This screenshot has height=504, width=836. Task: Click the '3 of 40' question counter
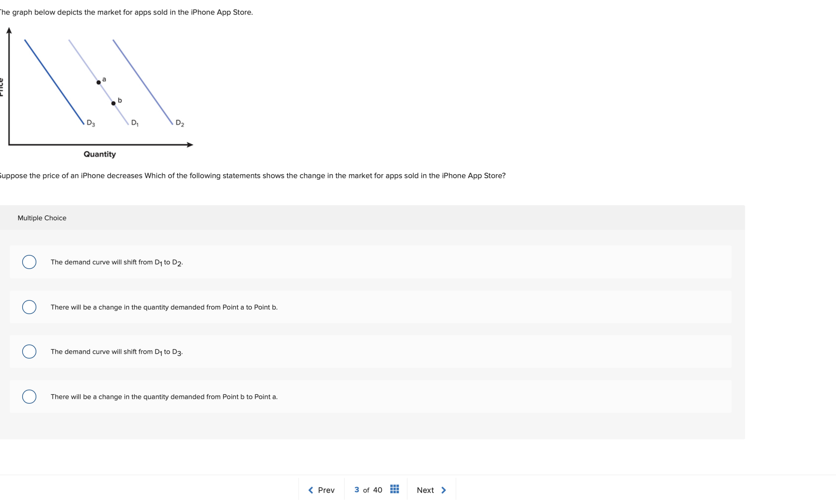coord(368,490)
